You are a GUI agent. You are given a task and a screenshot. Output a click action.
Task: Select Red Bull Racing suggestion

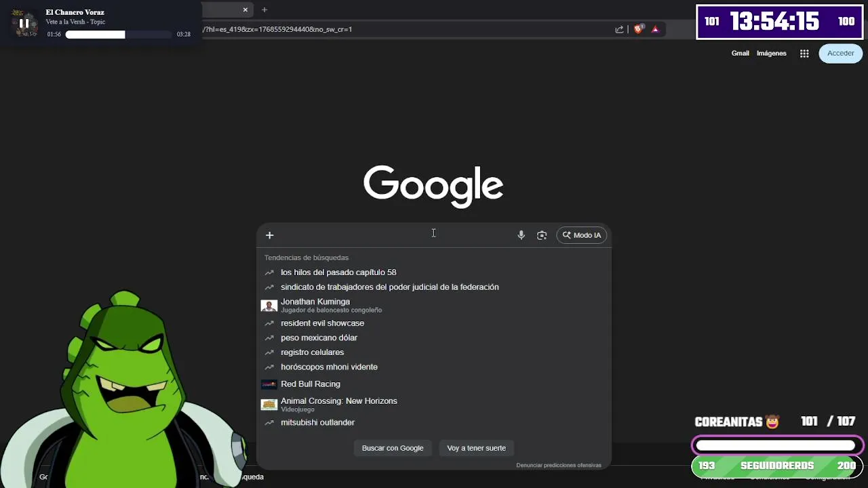[x=434, y=384]
